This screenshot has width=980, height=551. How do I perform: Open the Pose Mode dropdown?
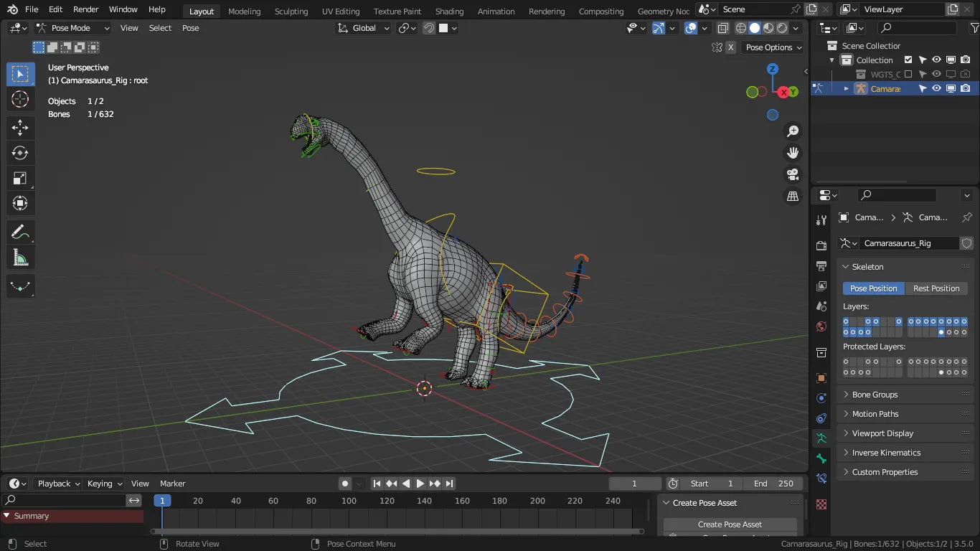tap(73, 28)
